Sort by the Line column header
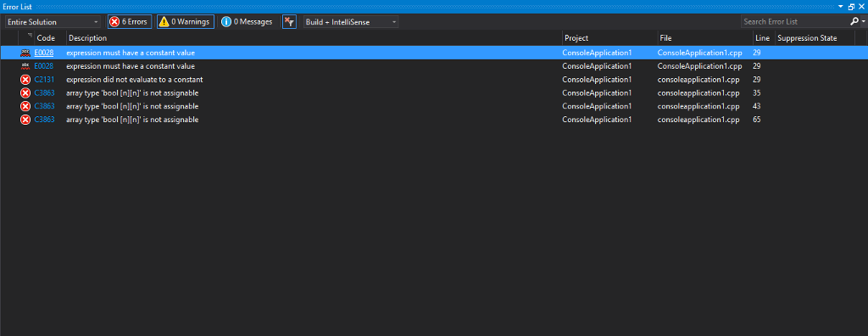868x336 pixels. click(x=763, y=38)
